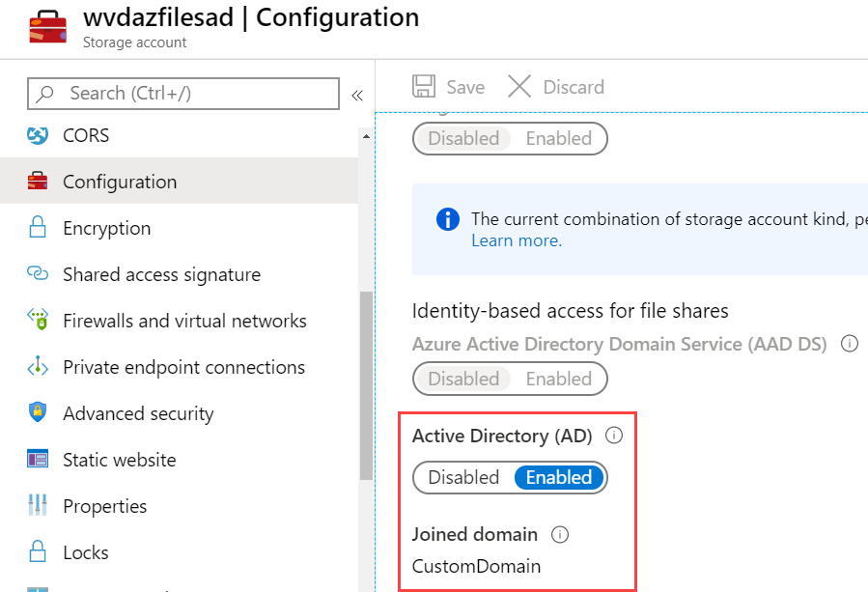Collapse the sidebar with double-chevron button
Viewport: 868px width, 592px height.
click(x=357, y=96)
